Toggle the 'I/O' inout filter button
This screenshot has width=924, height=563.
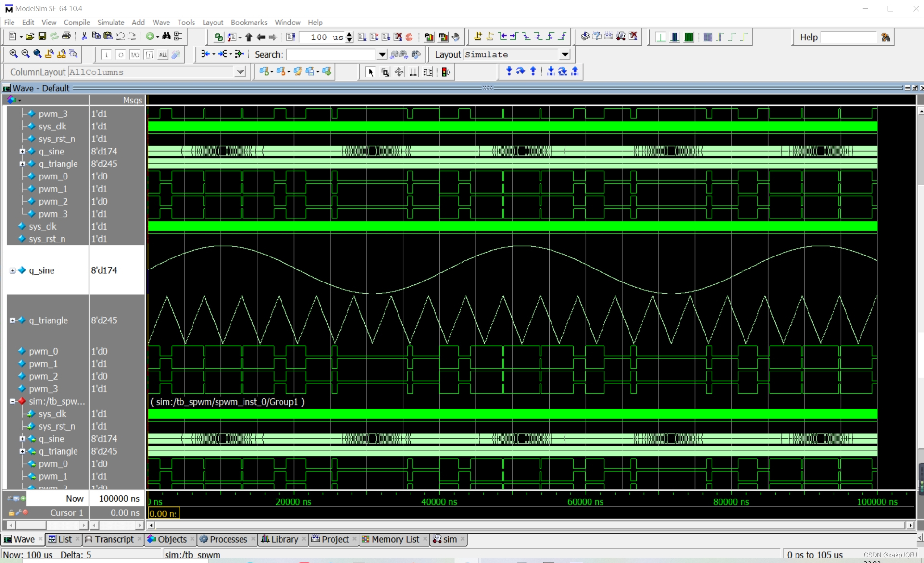(135, 55)
